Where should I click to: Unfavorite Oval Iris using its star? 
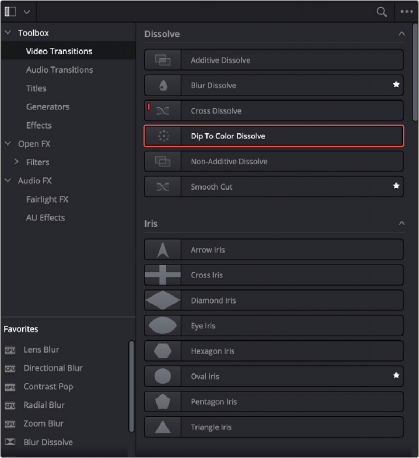(x=396, y=376)
